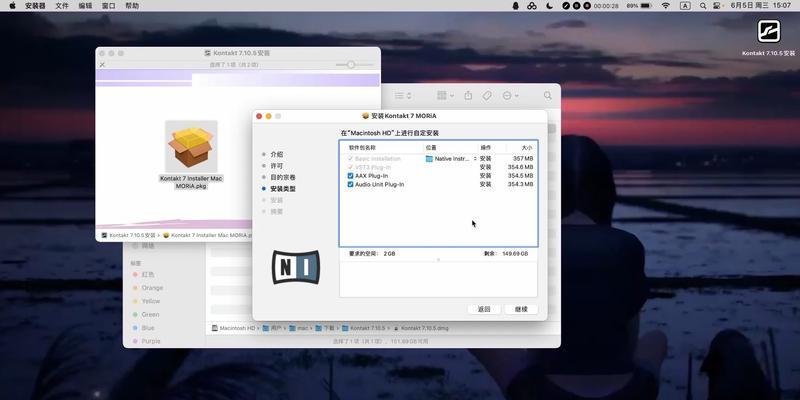Open the 文件 menu
Viewport: 800px width, 400px height.
[x=62, y=6]
